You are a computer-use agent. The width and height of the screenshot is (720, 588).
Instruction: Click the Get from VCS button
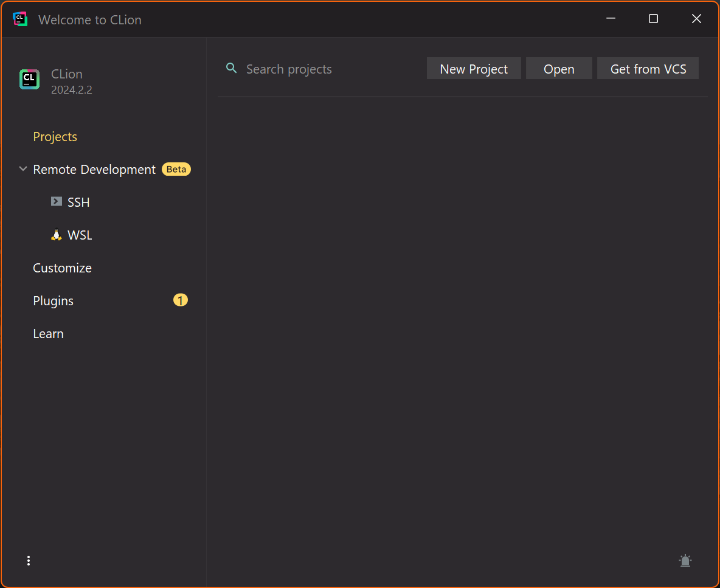pyautogui.click(x=648, y=68)
